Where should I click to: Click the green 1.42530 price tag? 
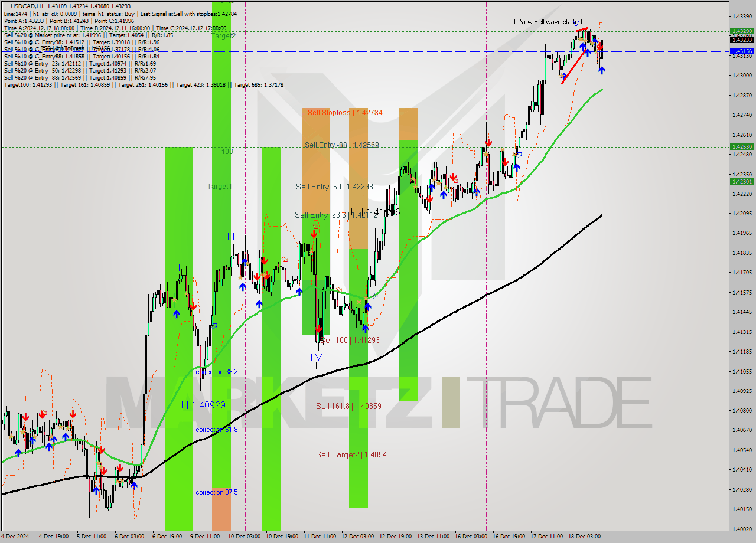pyautogui.click(x=742, y=146)
